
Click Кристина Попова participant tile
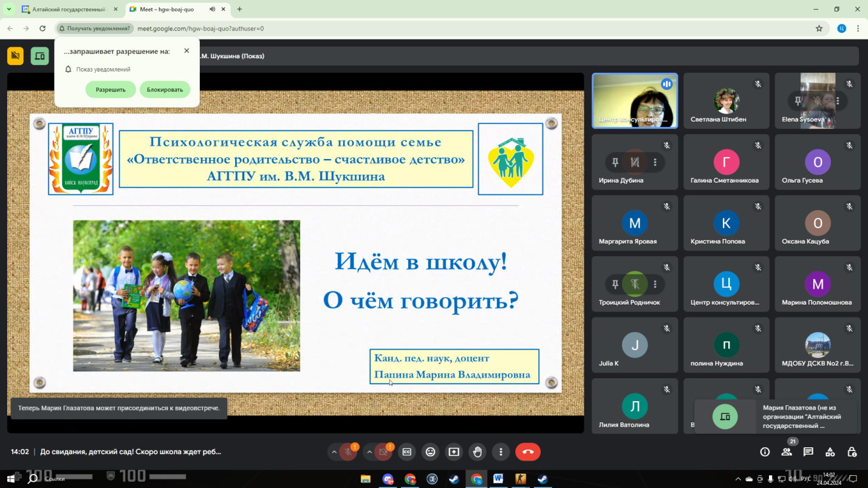coord(726,223)
